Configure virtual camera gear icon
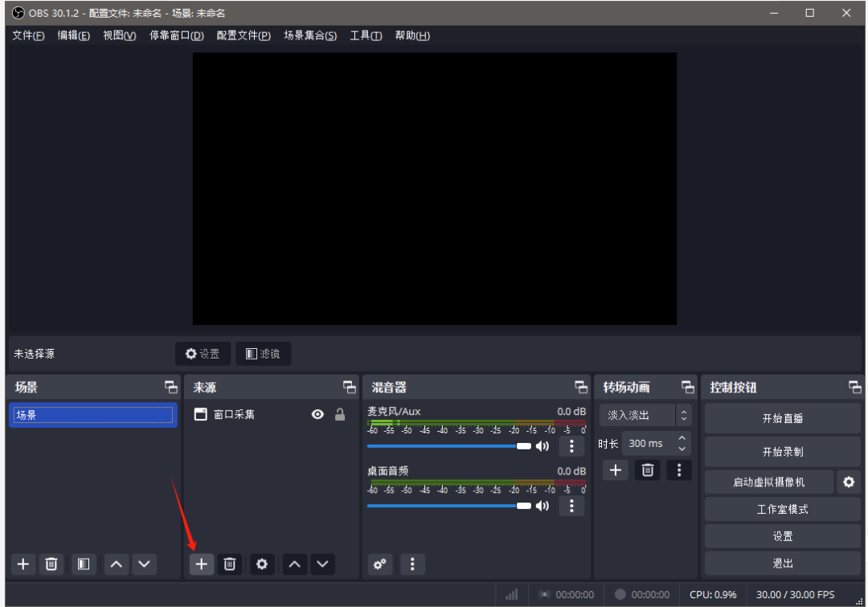868x607 pixels. [x=848, y=482]
